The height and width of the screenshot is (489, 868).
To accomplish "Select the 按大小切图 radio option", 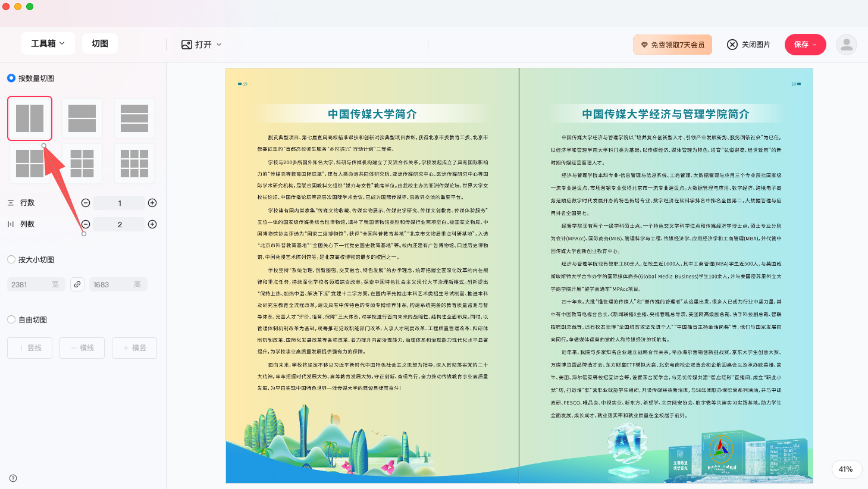I will pyautogui.click(x=11, y=259).
